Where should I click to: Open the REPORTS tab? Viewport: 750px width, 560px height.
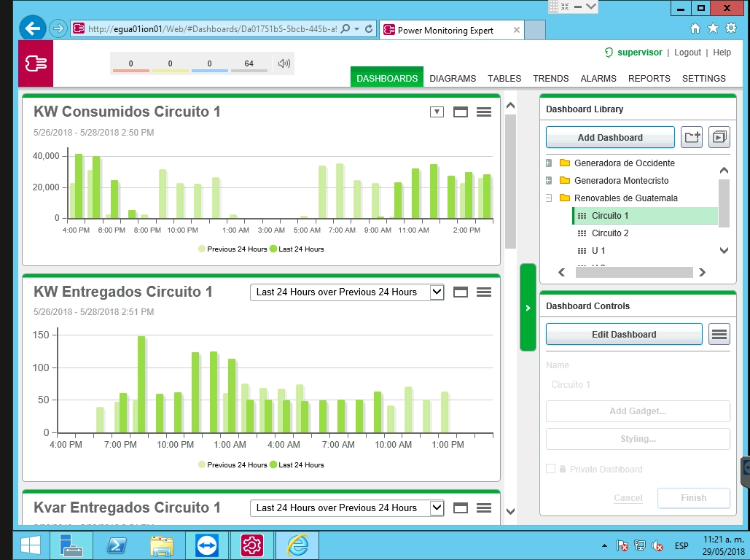pyautogui.click(x=649, y=78)
